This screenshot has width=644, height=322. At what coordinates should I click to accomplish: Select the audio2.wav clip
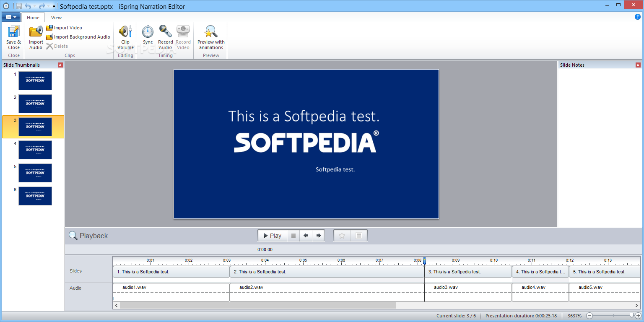pos(327,292)
